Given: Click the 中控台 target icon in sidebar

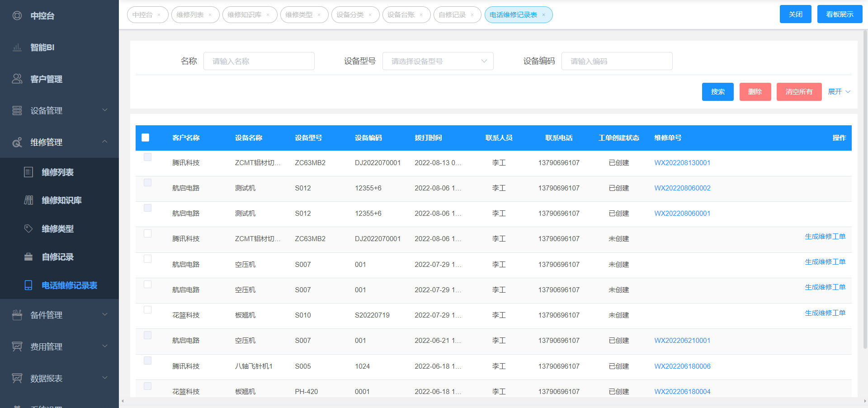Looking at the screenshot, I should click(x=17, y=16).
